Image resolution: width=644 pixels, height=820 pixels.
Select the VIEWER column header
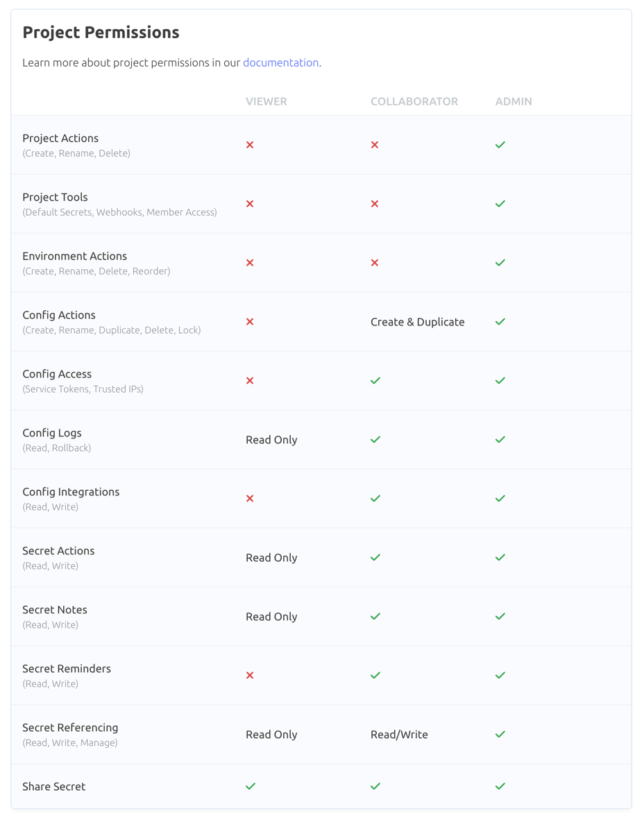pos(266,101)
